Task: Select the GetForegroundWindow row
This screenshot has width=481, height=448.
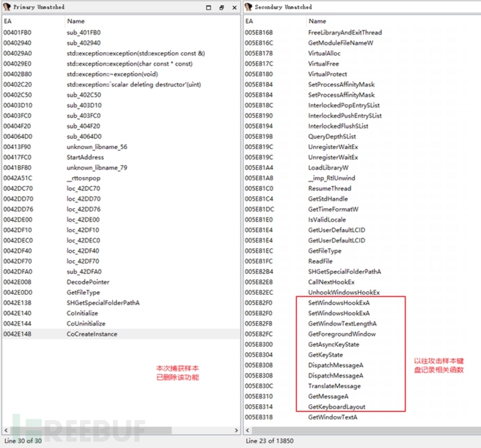Action: tap(362, 334)
